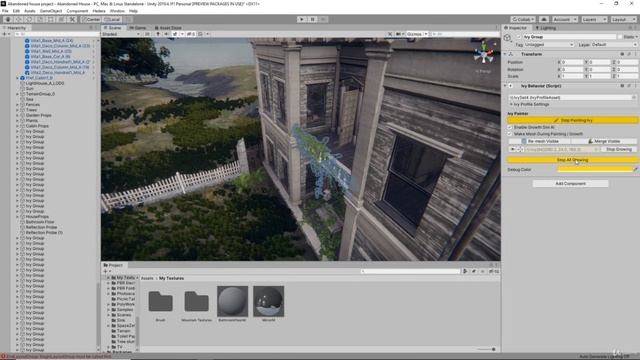Image resolution: width=640 pixels, height=360 pixels.
Task: Open the Shaded draw mode dropdown
Action: (x=121, y=34)
